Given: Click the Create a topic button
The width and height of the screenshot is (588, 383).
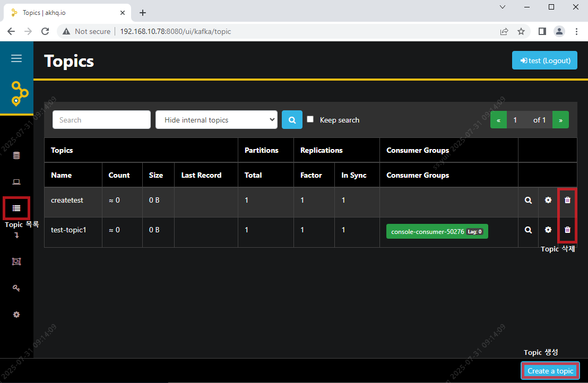Looking at the screenshot, I should (550, 371).
